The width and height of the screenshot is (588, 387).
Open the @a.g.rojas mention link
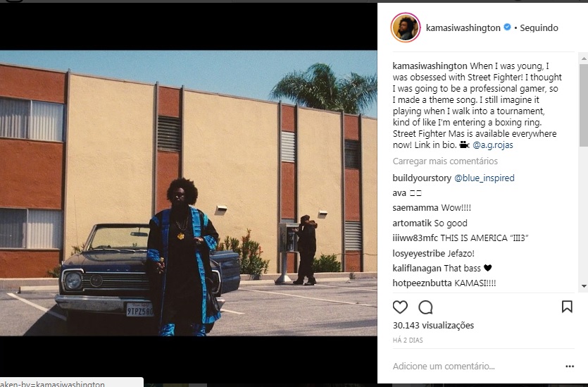coord(492,145)
